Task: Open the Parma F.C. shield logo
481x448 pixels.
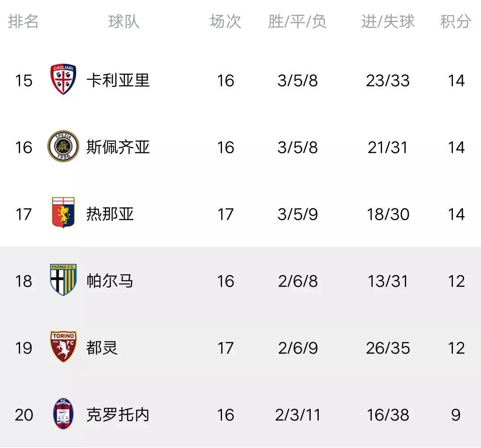Action: pyautogui.click(x=63, y=279)
